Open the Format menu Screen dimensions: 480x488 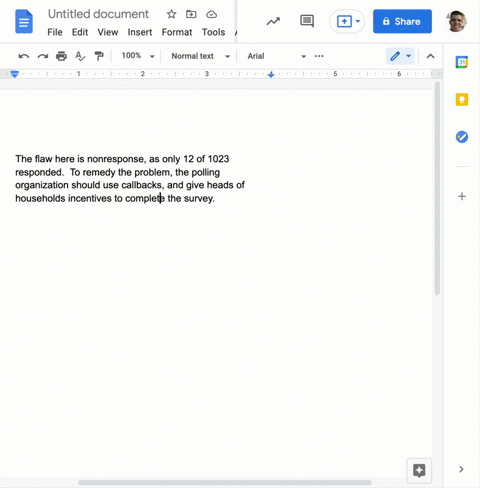coord(177,32)
